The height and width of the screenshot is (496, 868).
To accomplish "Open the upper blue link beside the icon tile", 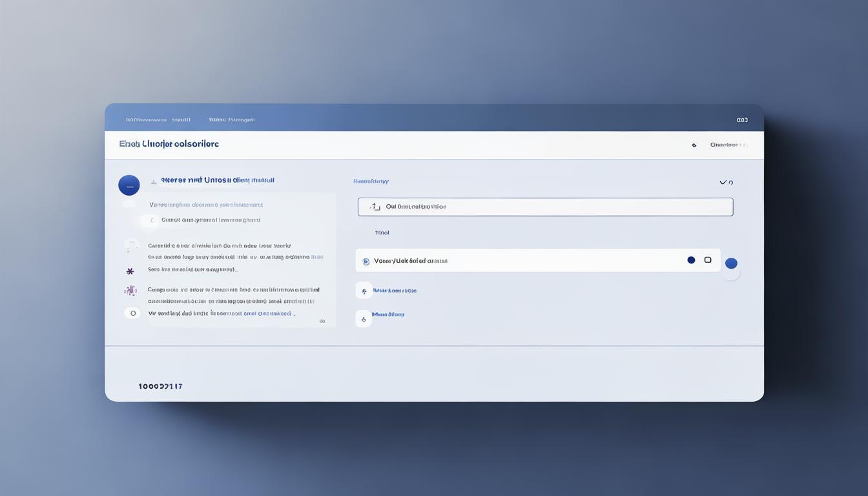I will [395, 291].
